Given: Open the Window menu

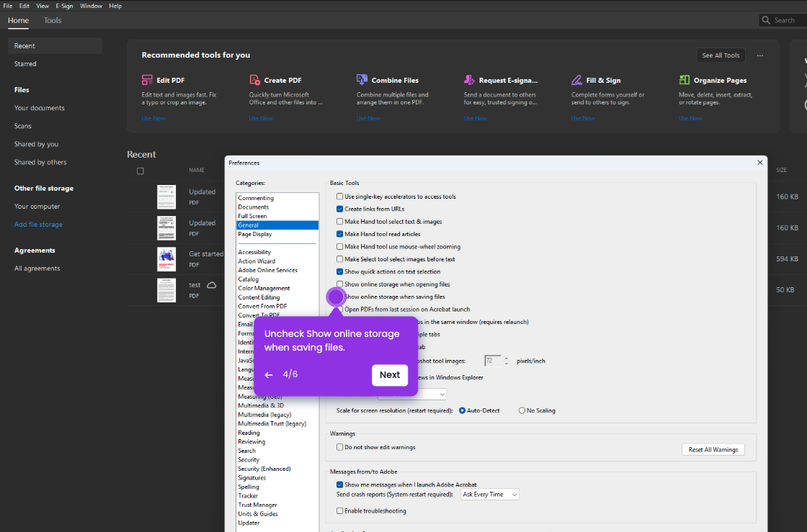Looking at the screenshot, I should tap(91, 6).
